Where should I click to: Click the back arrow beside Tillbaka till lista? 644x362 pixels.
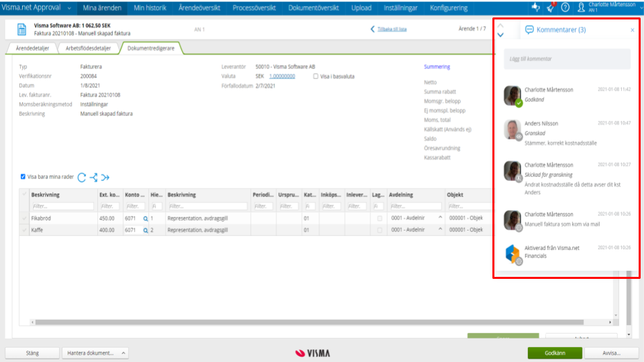pyautogui.click(x=372, y=29)
